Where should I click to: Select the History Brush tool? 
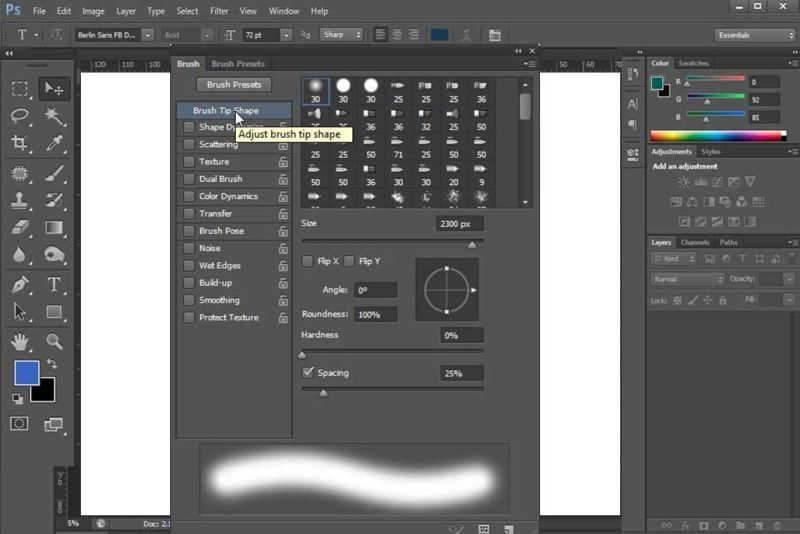point(54,200)
